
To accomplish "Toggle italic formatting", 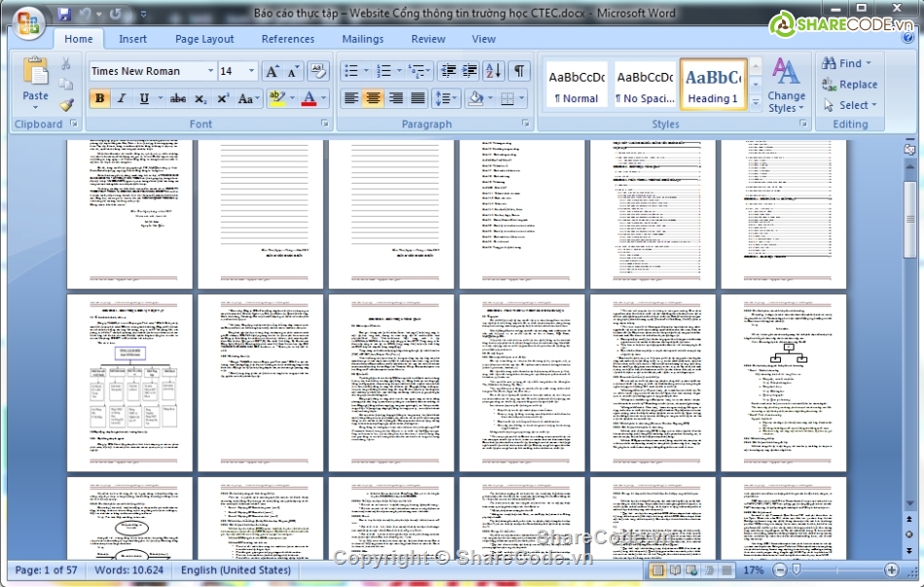I will [122, 98].
